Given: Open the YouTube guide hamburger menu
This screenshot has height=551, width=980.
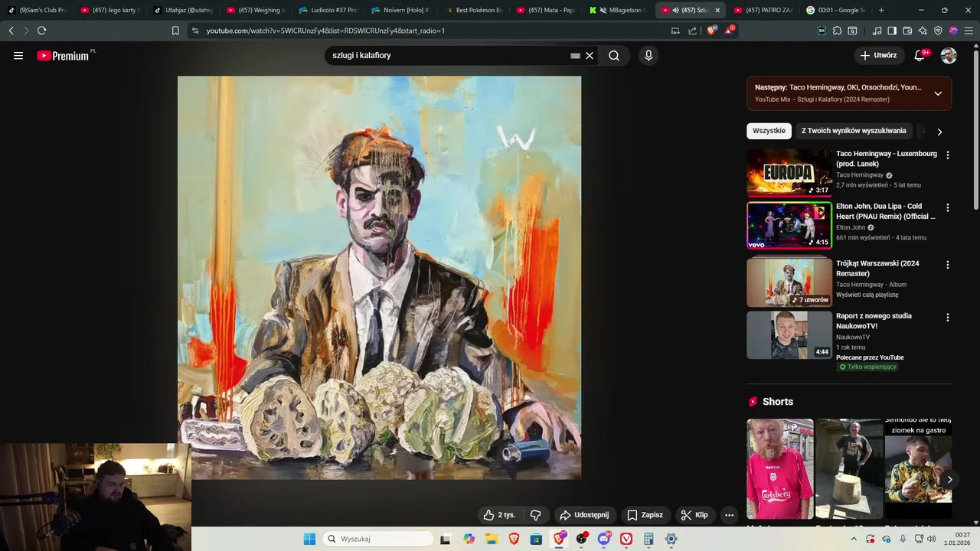Looking at the screenshot, I should [x=18, y=55].
